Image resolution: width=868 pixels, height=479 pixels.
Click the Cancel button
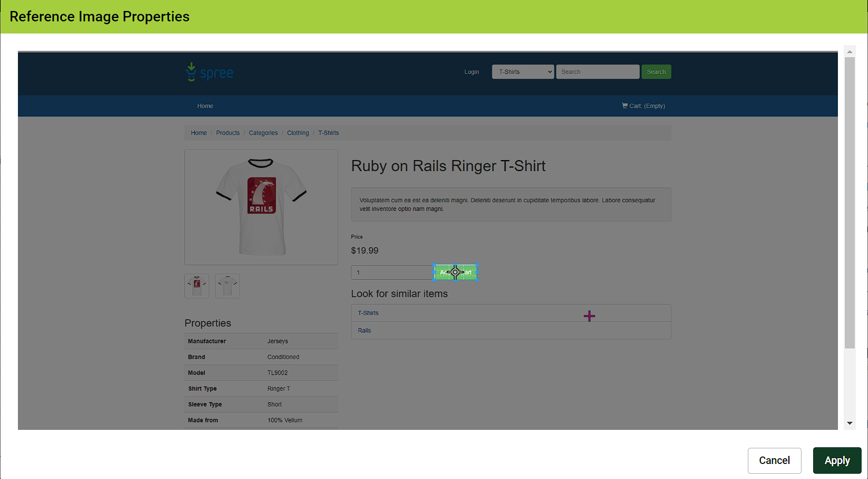774,461
